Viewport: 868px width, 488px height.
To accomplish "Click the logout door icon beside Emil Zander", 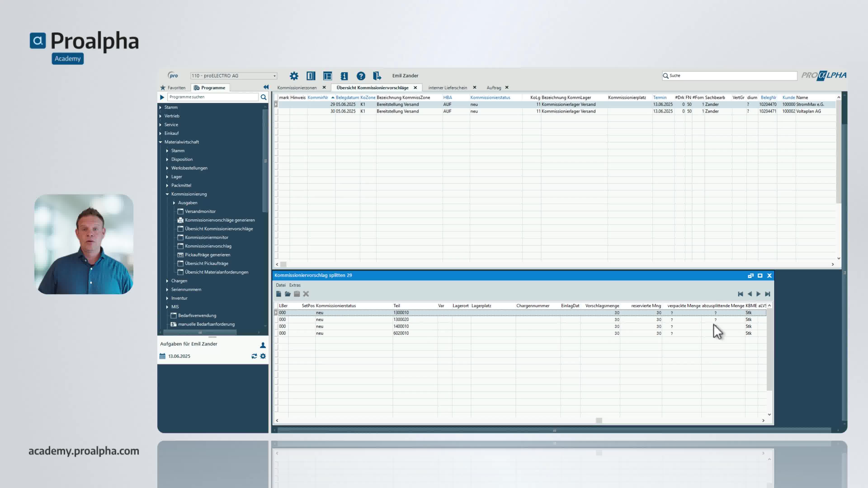I will point(377,76).
